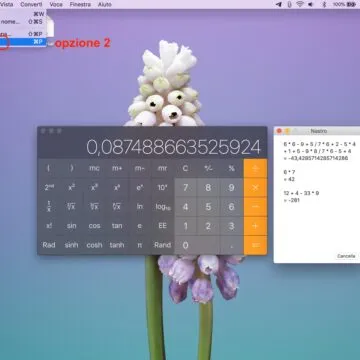
Task: Open the Converti menu
Action: point(31,4)
